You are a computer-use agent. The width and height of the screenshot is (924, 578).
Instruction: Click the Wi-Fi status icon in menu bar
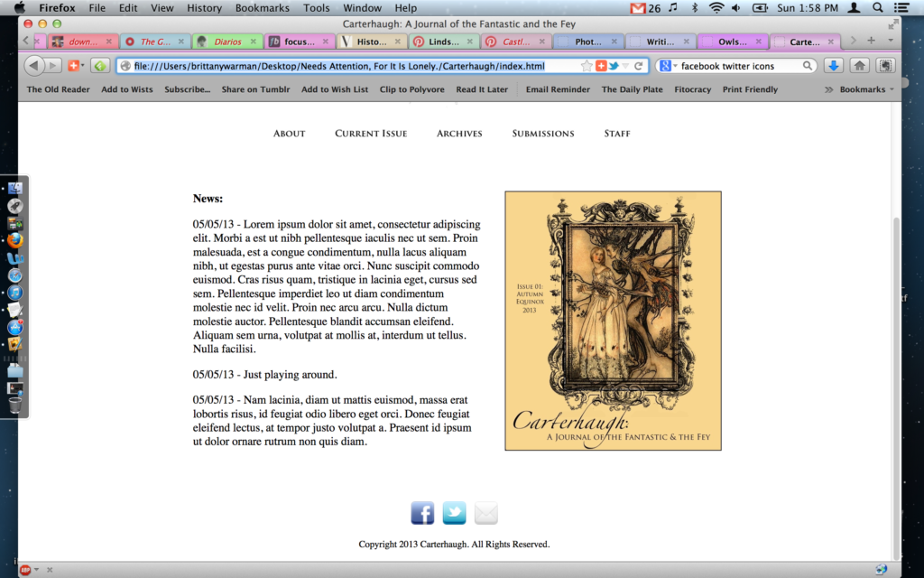716,7
